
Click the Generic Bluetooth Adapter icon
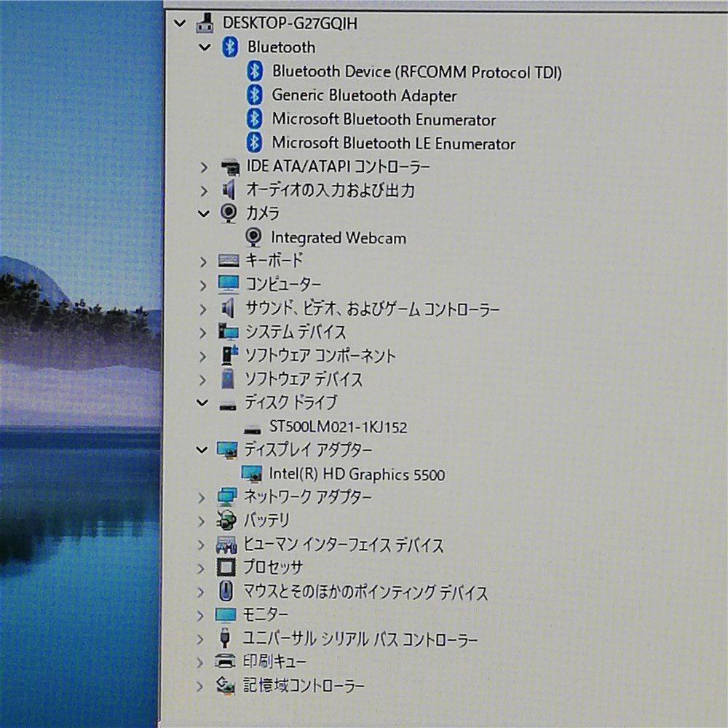click(x=254, y=95)
